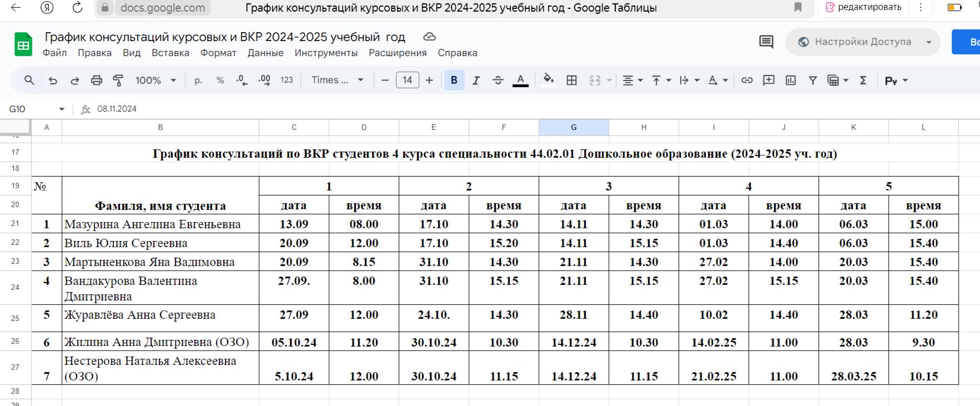Click the print icon
Viewport: 980px width, 406px height.
tap(97, 81)
